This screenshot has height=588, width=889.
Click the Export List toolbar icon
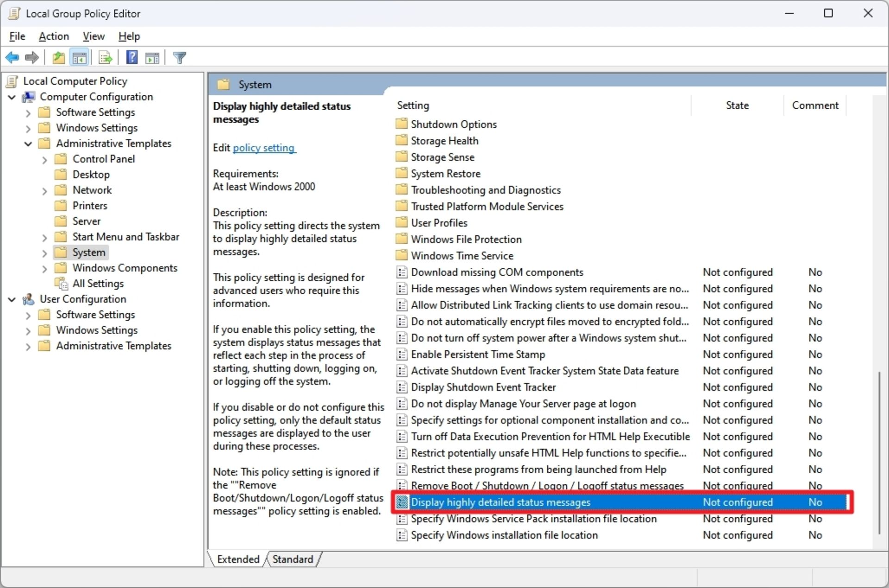[105, 57]
